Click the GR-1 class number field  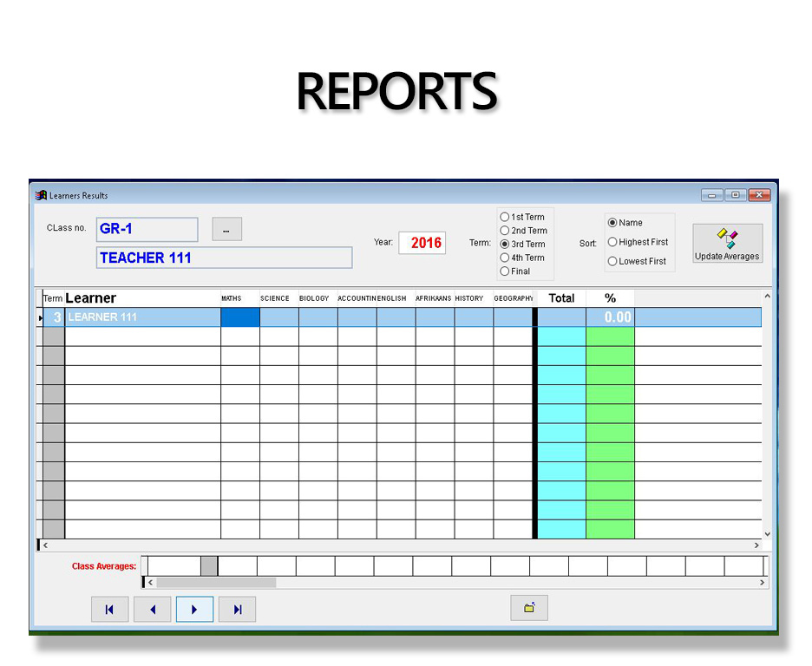[147, 229]
